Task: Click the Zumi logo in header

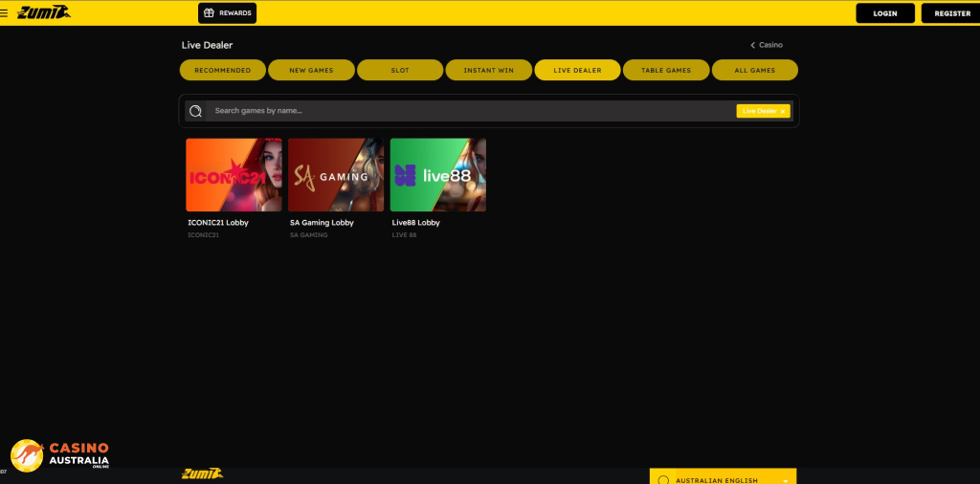Action: point(44,12)
